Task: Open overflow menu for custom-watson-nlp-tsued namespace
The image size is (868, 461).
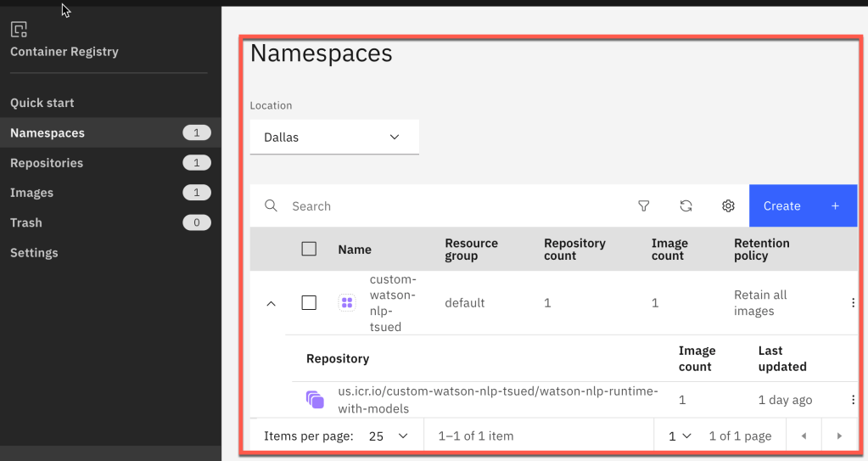Action: coord(853,303)
